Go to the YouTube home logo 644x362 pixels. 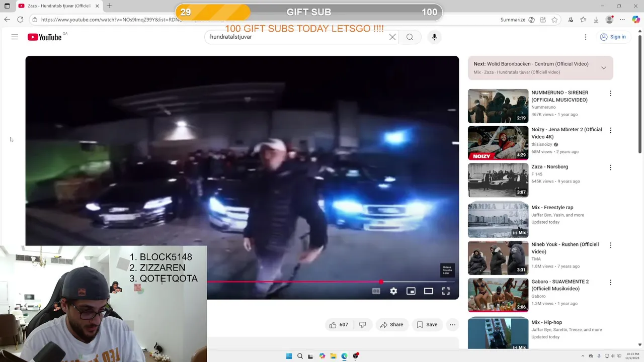pyautogui.click(x=44, y=37)
